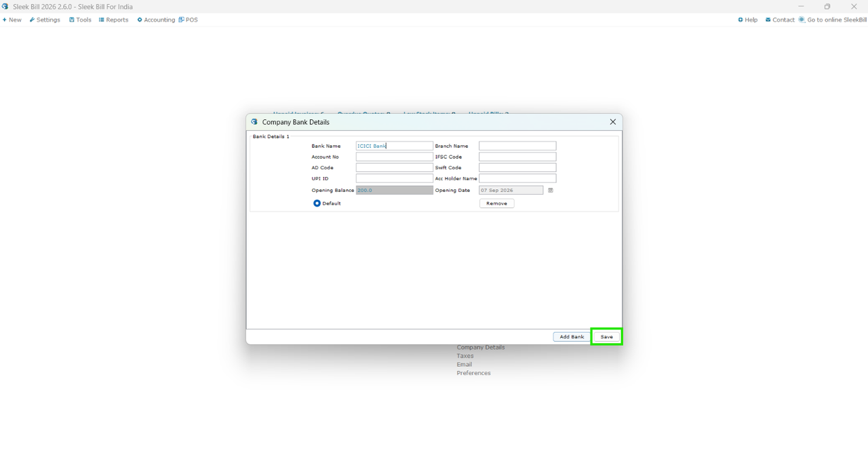Open Email link in main window
The image size is (868, 461).
coord(465,365)
